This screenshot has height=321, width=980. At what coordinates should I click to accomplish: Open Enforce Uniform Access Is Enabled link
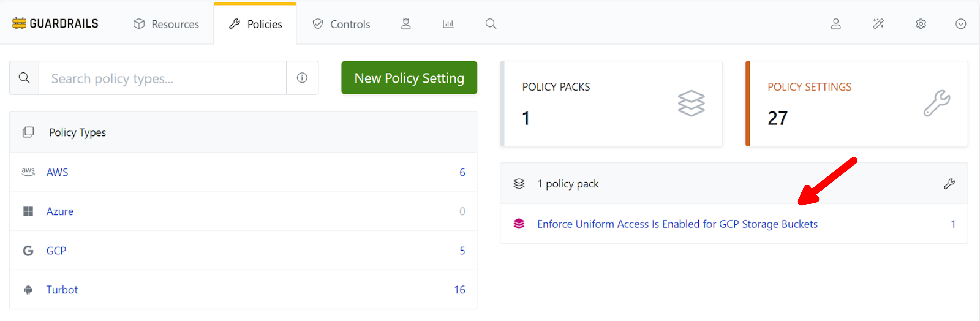677,224
